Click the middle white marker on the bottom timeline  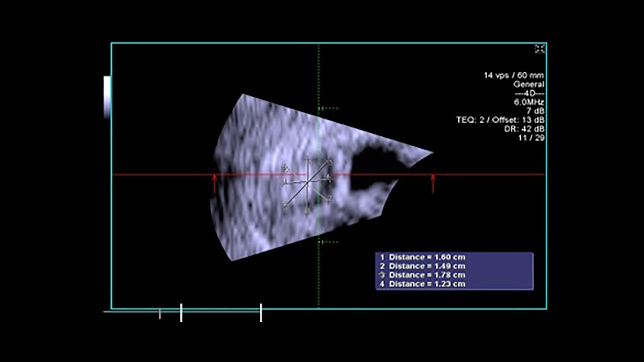(x=181, y=312)
